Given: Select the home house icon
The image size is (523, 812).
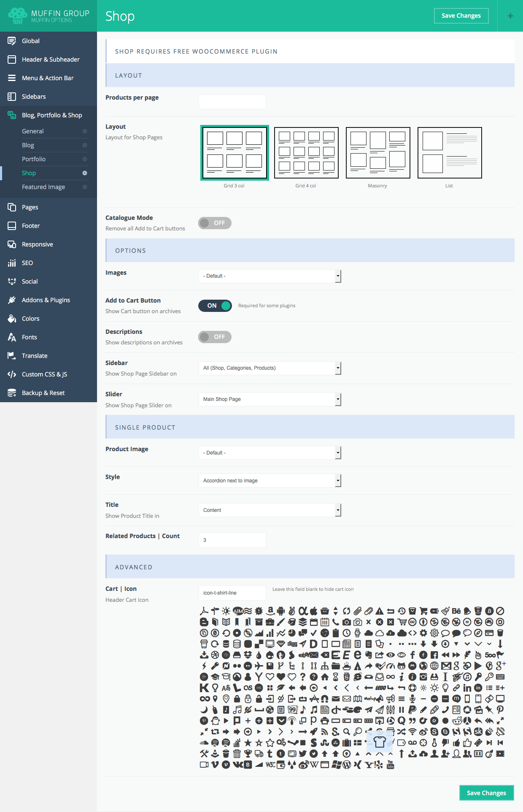Looking at the screenshot, I should click(325, 677).
